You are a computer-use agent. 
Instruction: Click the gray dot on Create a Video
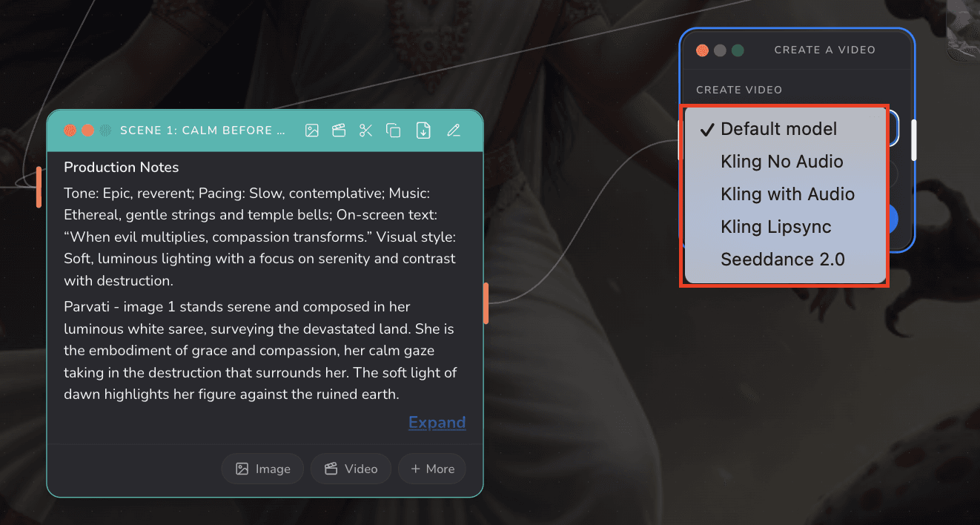tap(720, 50)
